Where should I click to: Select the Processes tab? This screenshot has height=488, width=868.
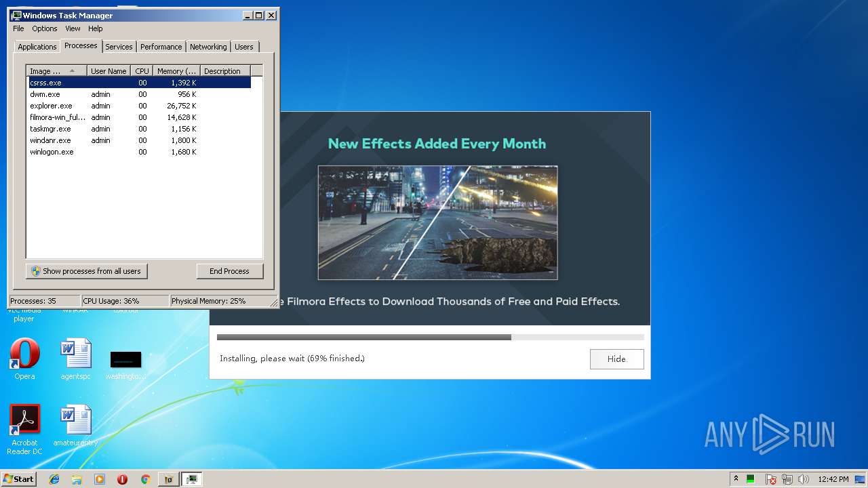tap(81, 45)
